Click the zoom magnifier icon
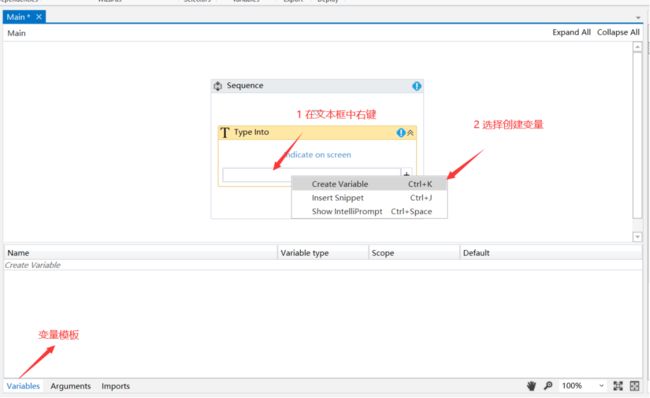The width and height of the screenshot is (650, 398). pyautogui.click(x=548, y=386)
